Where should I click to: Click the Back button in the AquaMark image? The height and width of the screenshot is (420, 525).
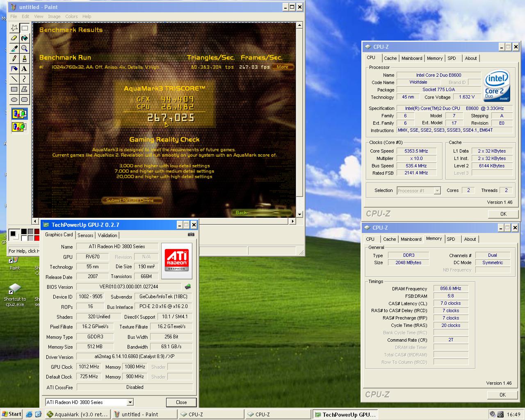coord(262,212)
